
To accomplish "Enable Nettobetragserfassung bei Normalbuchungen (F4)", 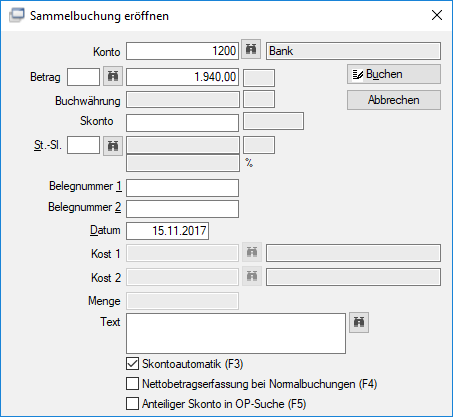I will [132, 384].
